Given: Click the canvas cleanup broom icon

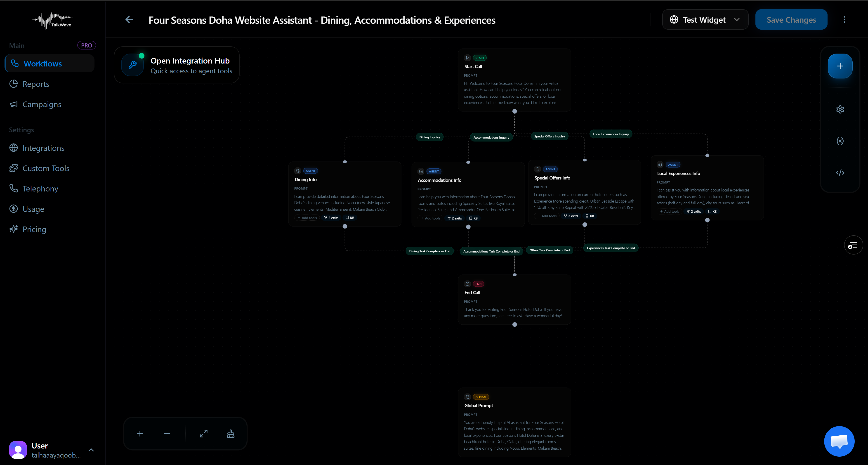Looking at the screenshot, I should pyautogui.click(x=231, y=434).
